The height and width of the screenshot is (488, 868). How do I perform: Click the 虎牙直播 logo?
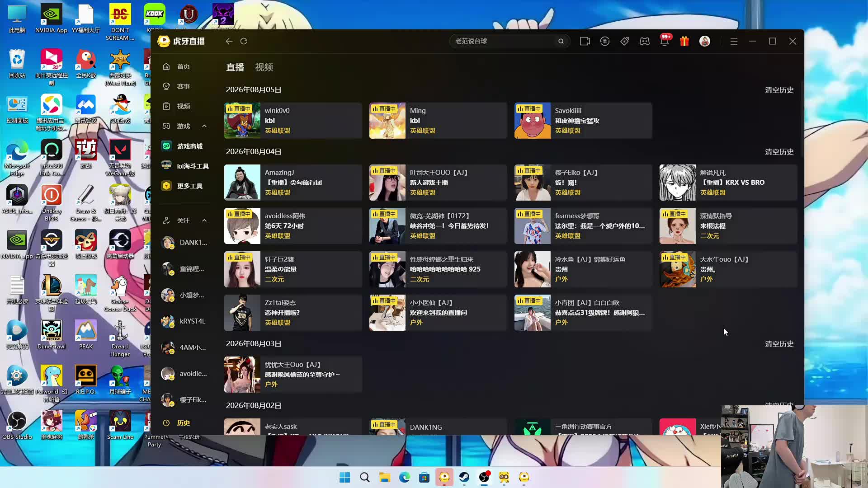tap(181, 41)
